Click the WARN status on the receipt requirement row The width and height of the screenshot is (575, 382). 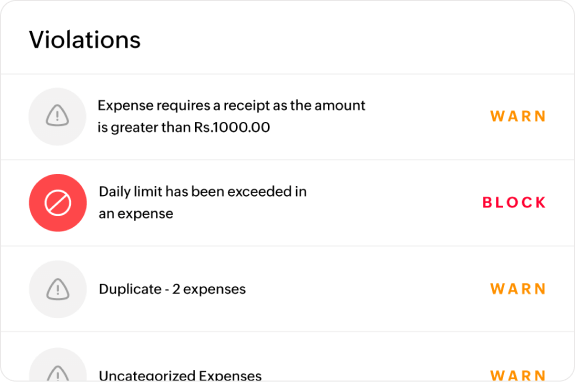point(518,116)
